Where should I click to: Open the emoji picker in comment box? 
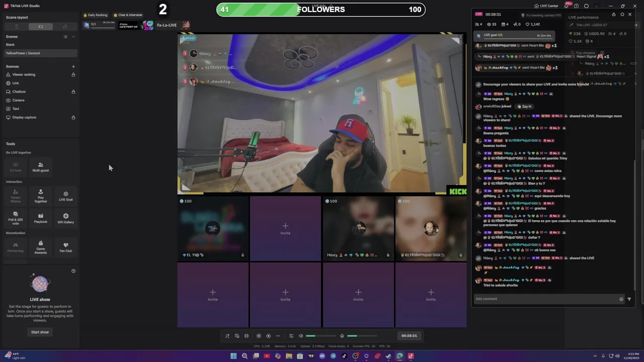[621, 299]
